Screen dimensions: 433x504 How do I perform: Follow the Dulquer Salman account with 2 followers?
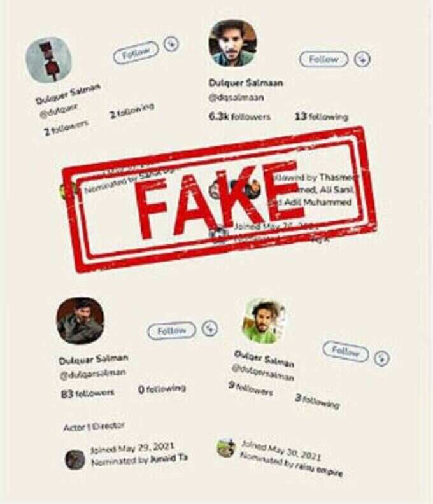point(136,52)
